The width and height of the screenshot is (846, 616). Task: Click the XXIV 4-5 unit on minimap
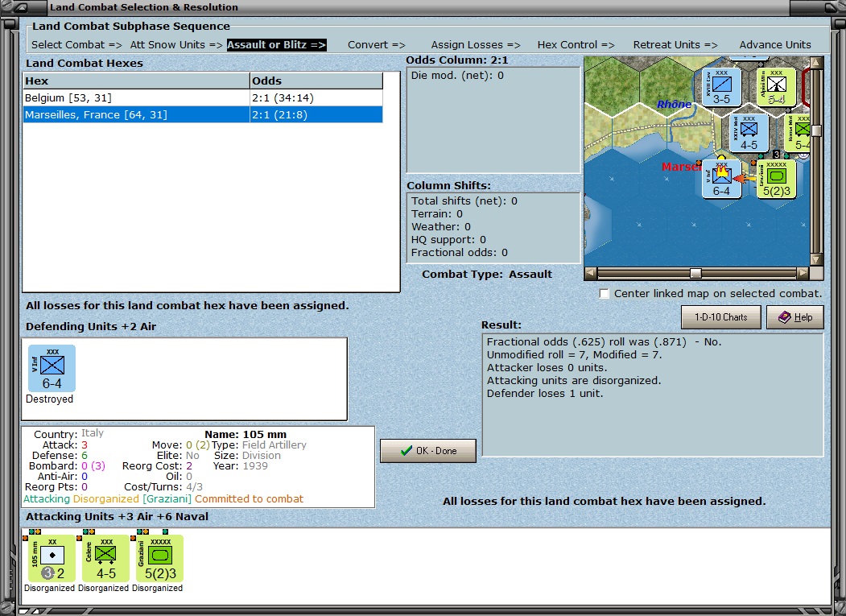(749, 134)
